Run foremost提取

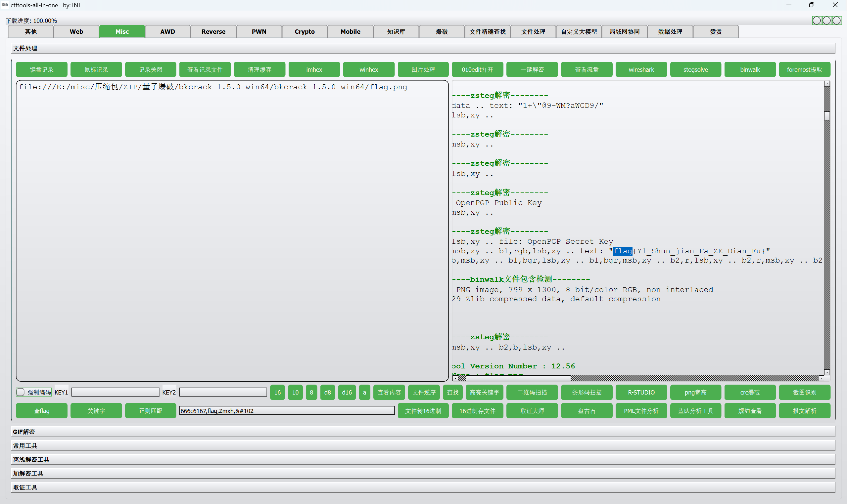pyautogui.click(x=805, y=70)
